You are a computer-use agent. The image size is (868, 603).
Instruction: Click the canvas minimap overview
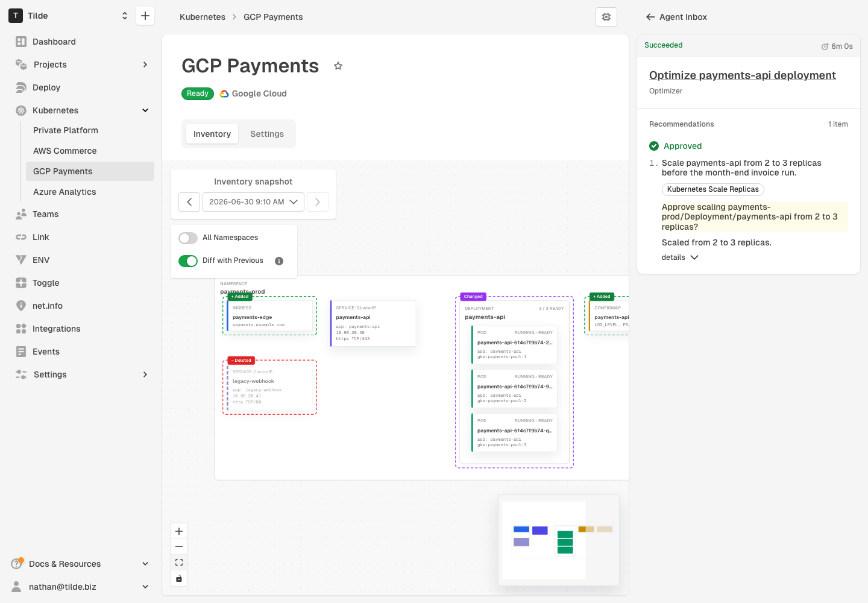[559, 540]
